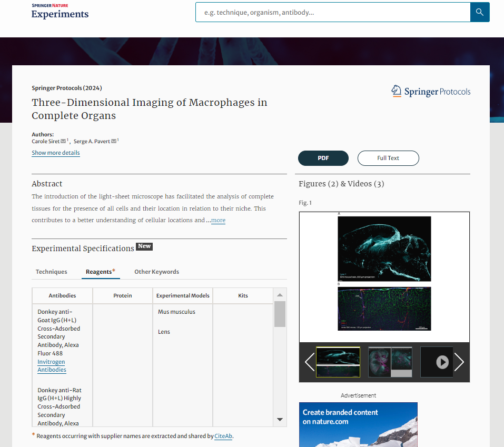Open the Full Text view
The image size is (504, 447).
[388, 158]
